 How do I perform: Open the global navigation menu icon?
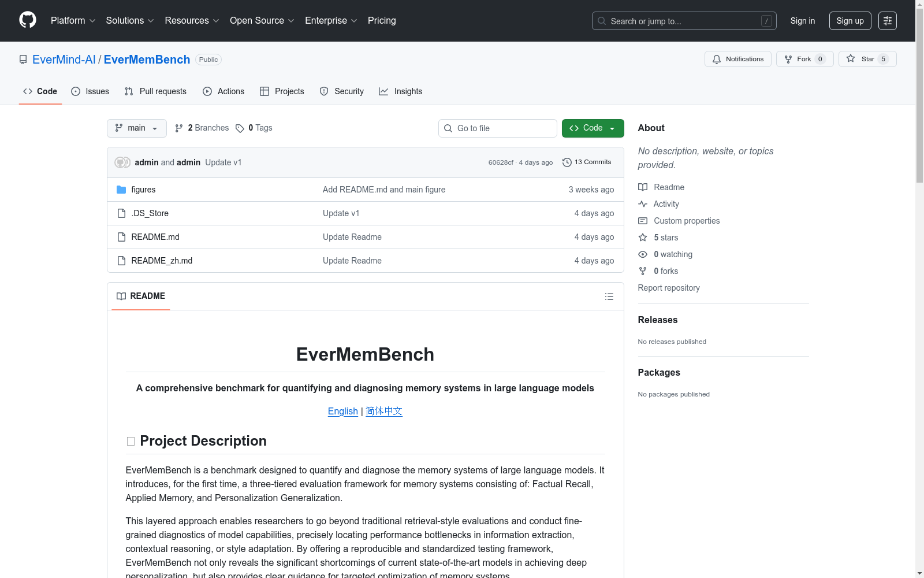point(888,21)
